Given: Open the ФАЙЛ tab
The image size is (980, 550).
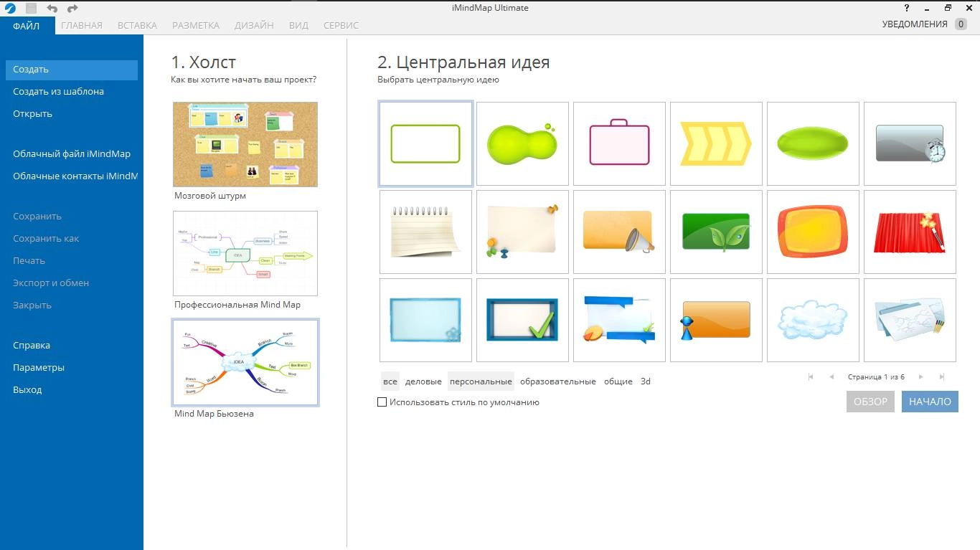Looking at the screenshot, I should (x=26, y=25).
